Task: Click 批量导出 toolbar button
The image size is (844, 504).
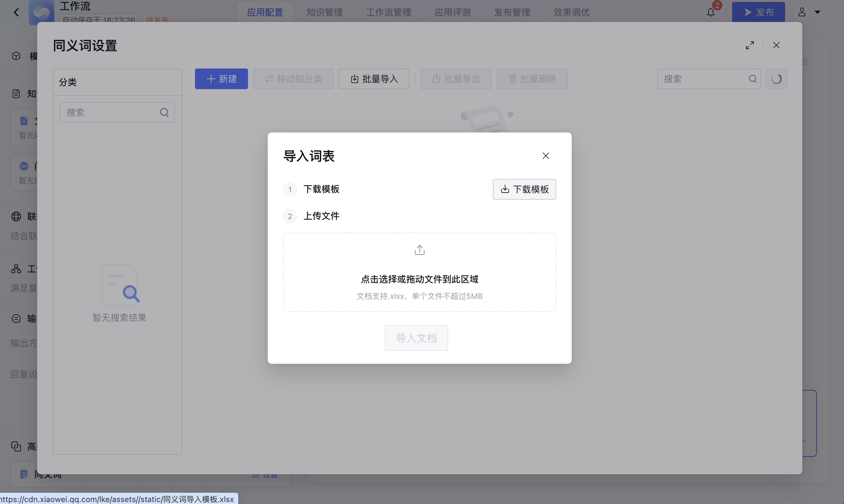Action: (456, 79)
